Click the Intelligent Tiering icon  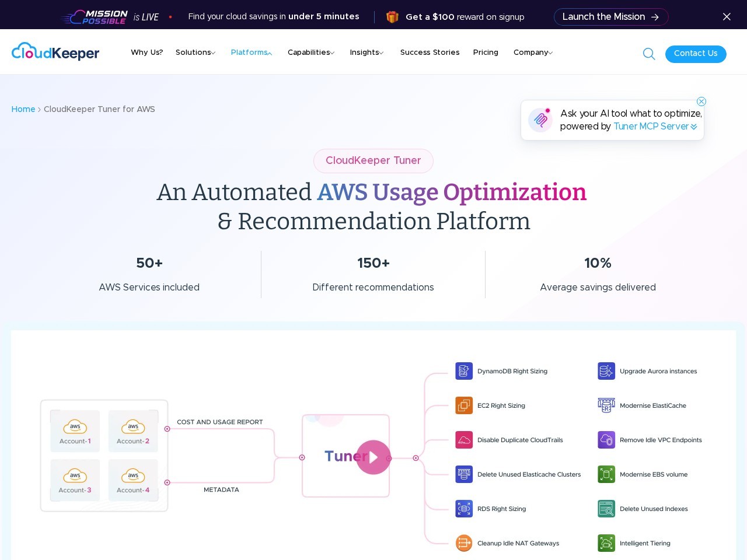click(606, 543)
